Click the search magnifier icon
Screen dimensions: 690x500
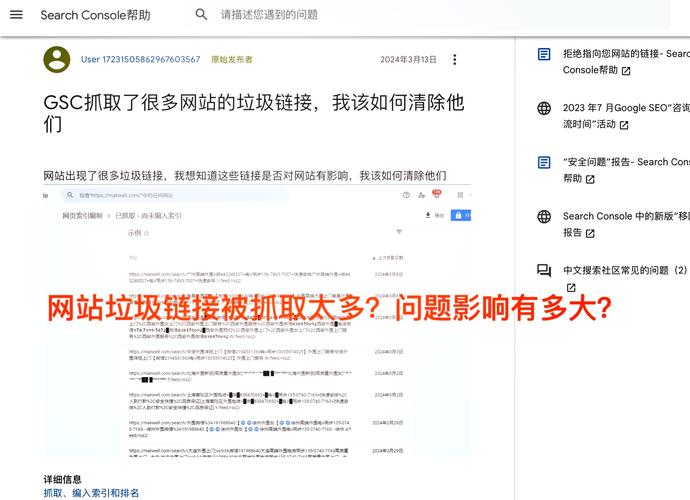pyautogui.click(x=201, y=15)
